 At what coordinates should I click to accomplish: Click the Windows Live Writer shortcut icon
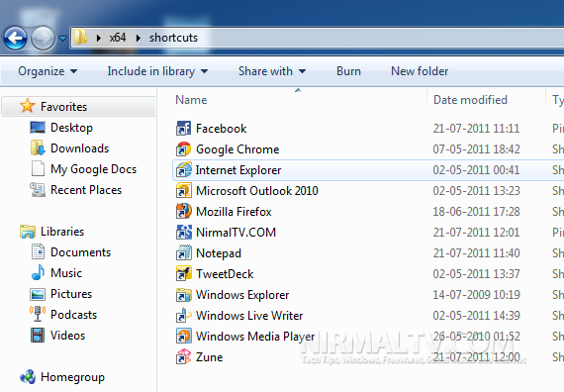(183, 316)
